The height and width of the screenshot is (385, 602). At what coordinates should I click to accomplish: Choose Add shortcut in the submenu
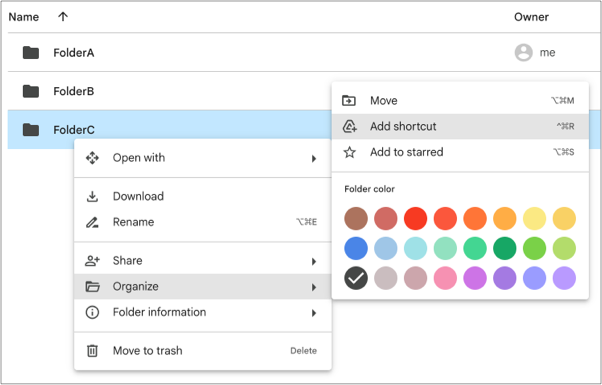pyautogui.click(x=460, y=126)
